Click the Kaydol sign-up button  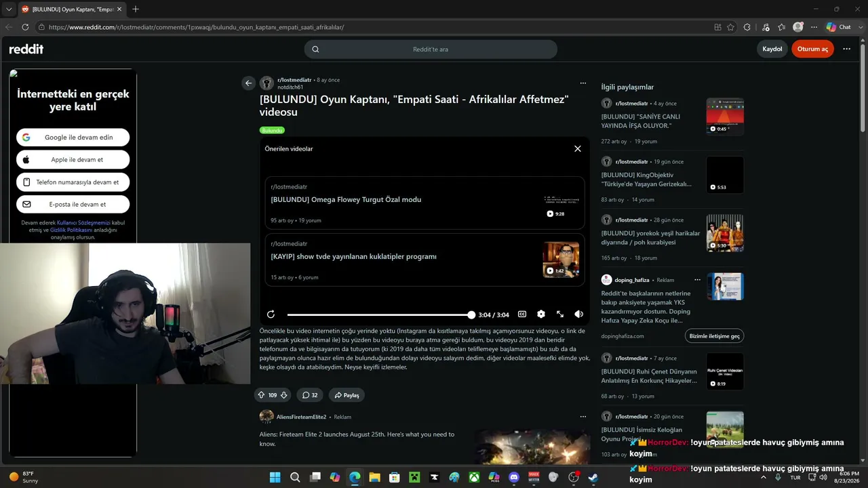coord(772,49)
